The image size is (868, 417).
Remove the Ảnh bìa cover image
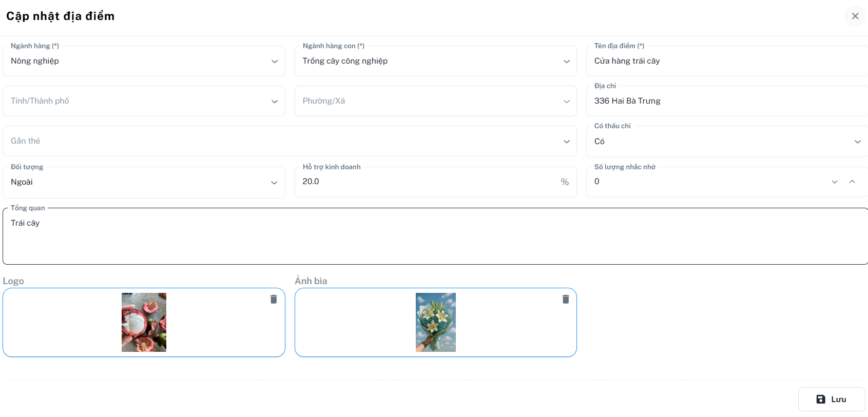click(x=565, y=299)
